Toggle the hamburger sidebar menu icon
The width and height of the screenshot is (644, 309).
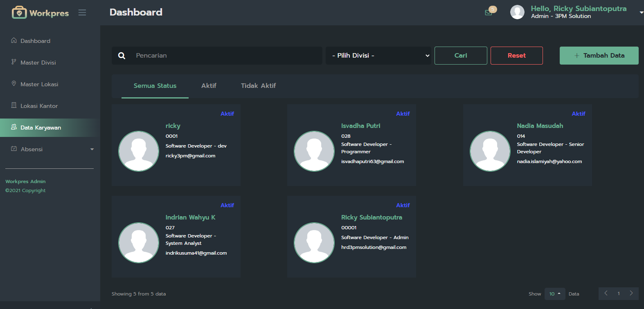tap(82, 13)
